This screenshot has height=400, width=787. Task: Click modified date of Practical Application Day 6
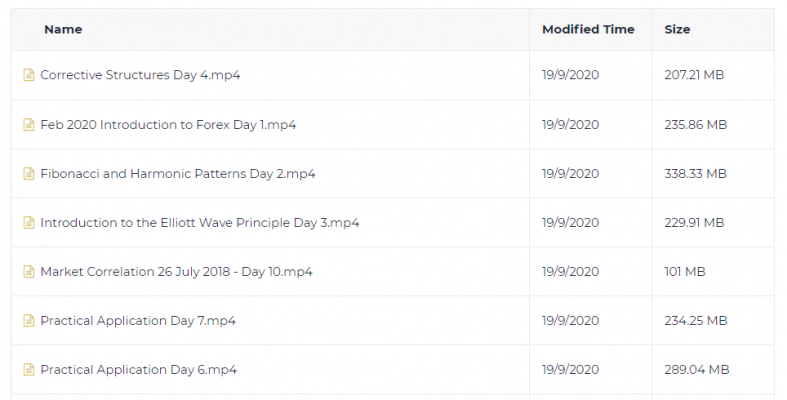pos(571,370)
